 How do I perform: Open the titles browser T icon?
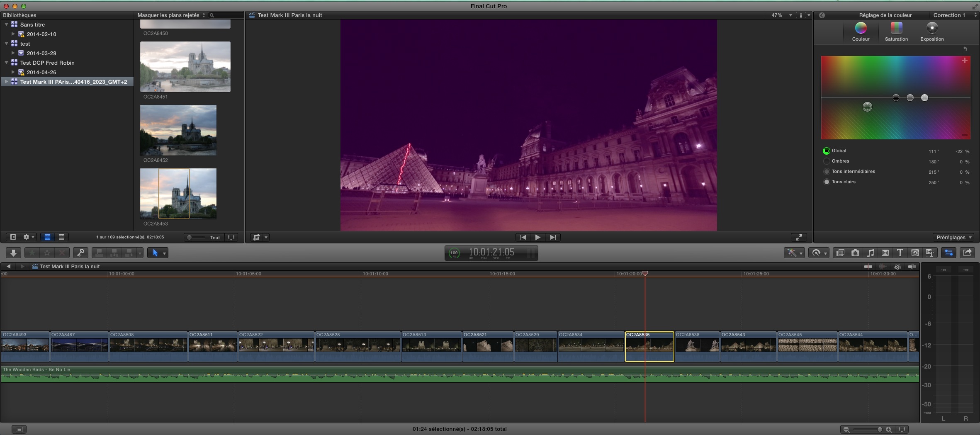(900, 253)
